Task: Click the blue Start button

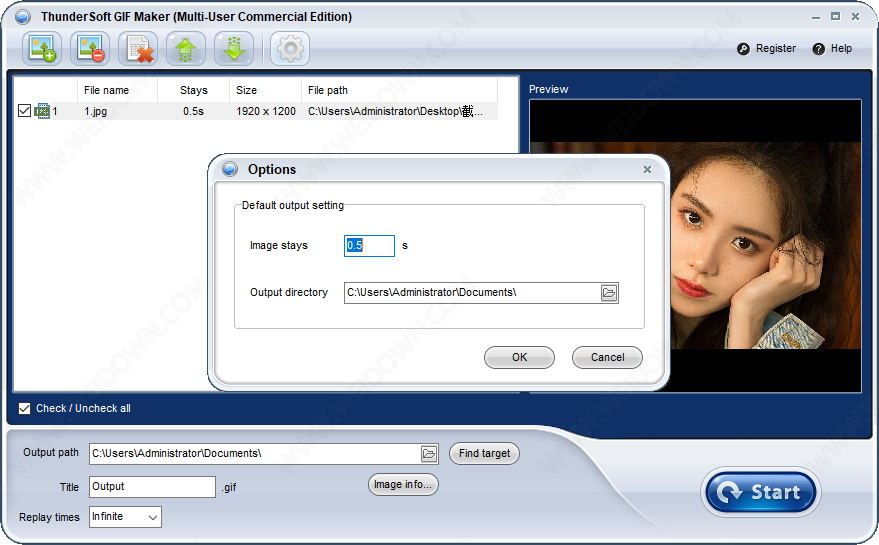Action: (x=761, y=492)
